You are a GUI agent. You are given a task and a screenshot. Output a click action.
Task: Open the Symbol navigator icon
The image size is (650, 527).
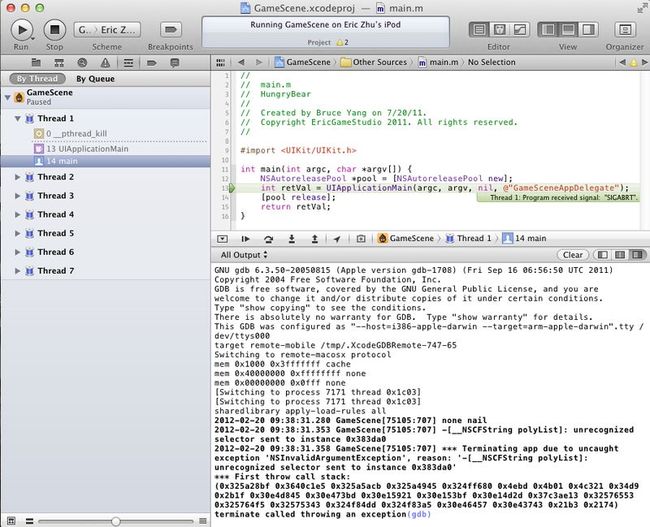coord(59,63)
